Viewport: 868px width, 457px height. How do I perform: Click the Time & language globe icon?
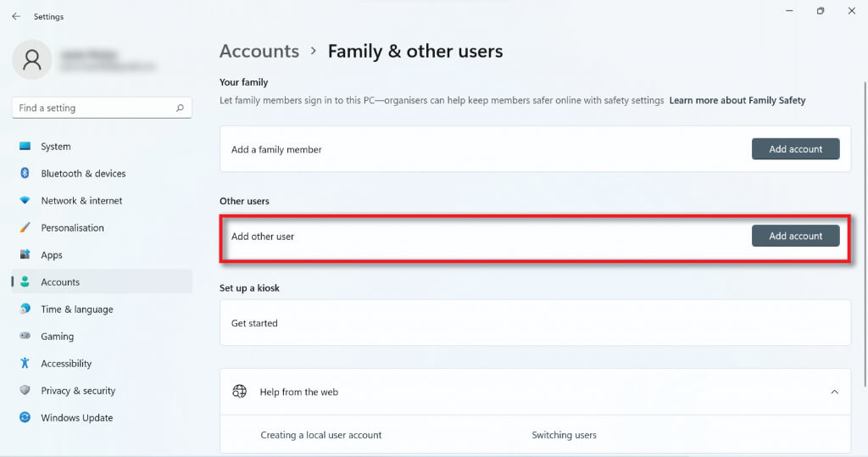pyautogui.click(x=25, y=309)
